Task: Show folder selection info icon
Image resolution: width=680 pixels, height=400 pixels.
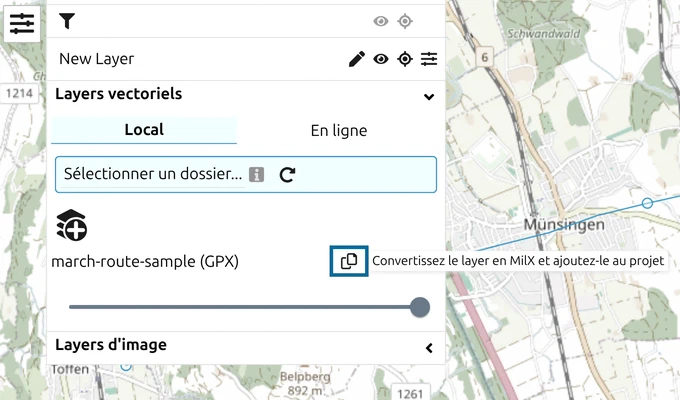Action: coord(256,174)
